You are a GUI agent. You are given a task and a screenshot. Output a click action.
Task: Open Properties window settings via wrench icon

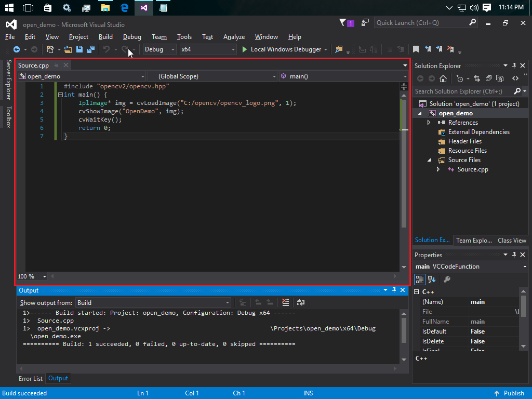click(x=447, y=280)
